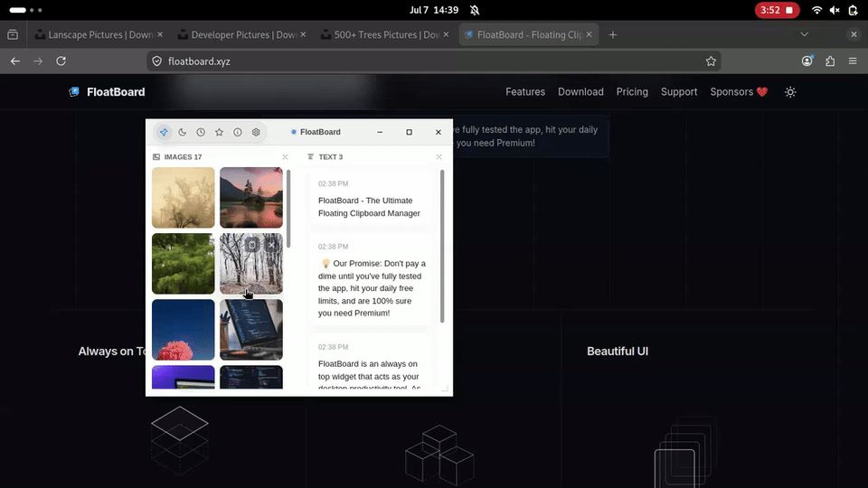
Task: Open favorites star icon in FloatBoard widget
Action: tap(219, 132)
